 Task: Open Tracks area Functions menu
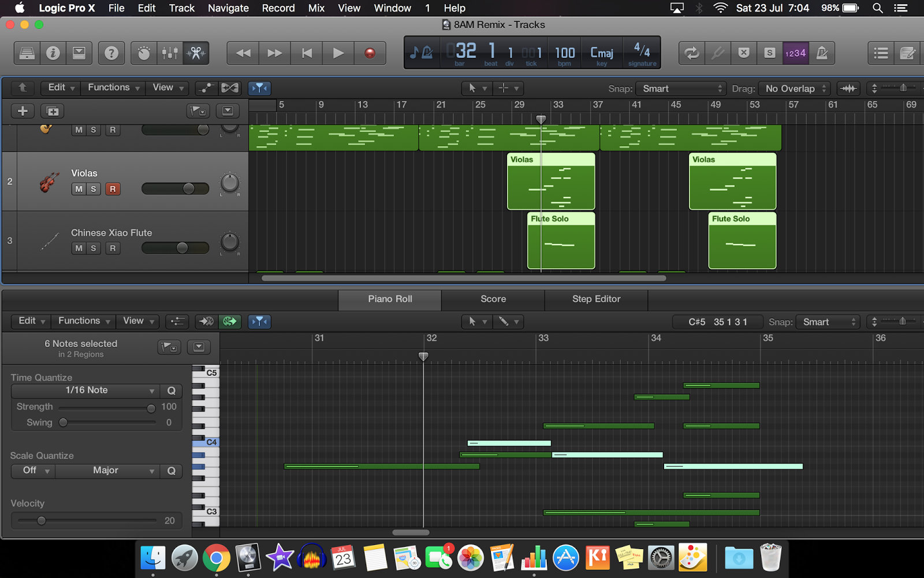113,88
